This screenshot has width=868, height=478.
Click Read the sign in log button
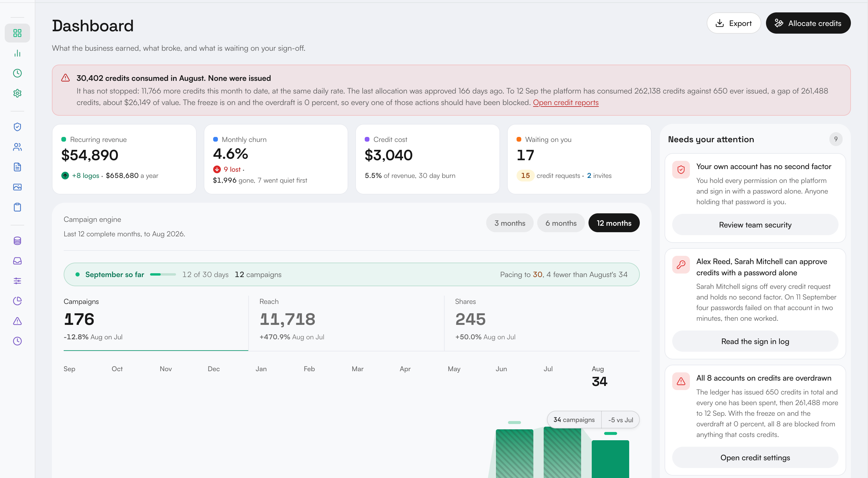(x=755, y=341)
